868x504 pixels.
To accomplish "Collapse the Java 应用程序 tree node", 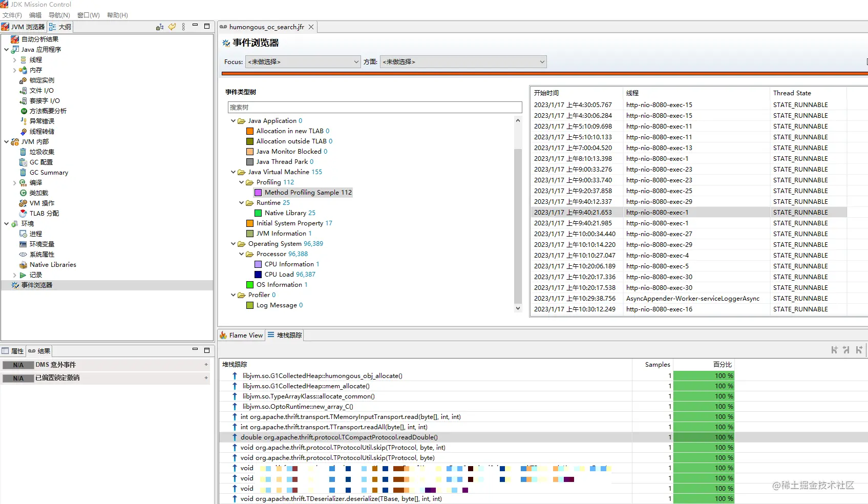I will pyautogui.click(x=6, y=50).
